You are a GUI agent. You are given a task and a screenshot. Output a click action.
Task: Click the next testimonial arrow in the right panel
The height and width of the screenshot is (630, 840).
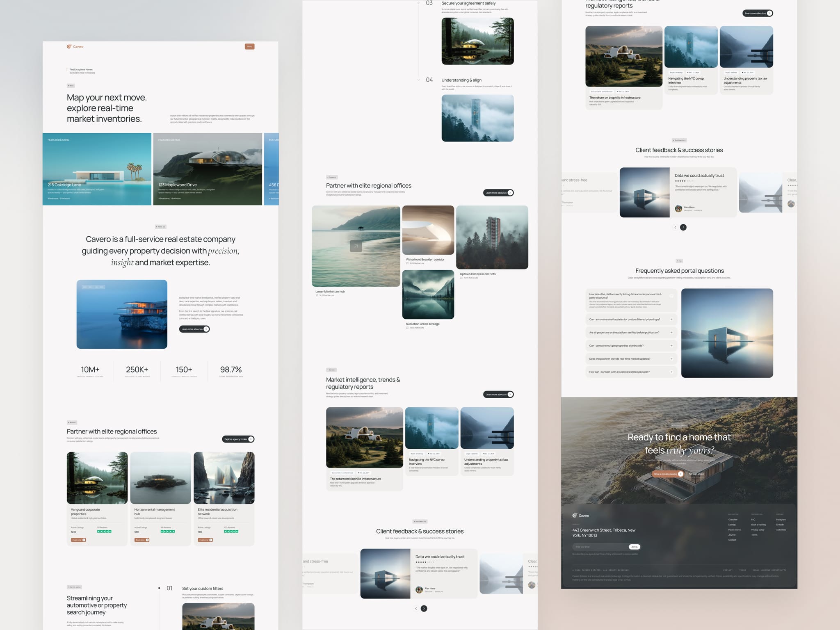click(x=683, y=227)
